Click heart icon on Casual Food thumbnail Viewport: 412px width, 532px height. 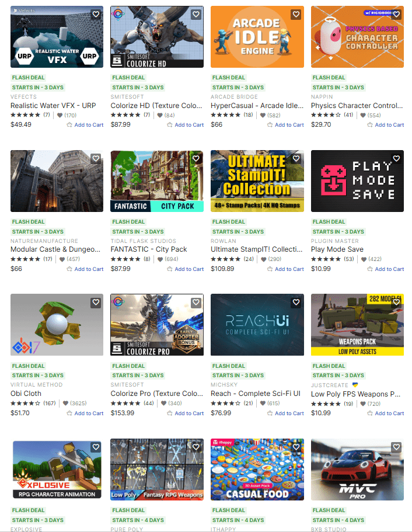coord(296,447)
